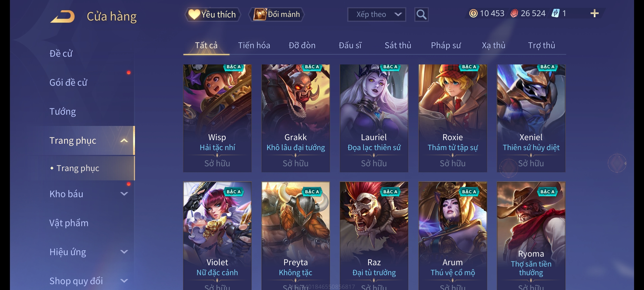Open Yêu thích heart favorites

click(x=213, y=15)
